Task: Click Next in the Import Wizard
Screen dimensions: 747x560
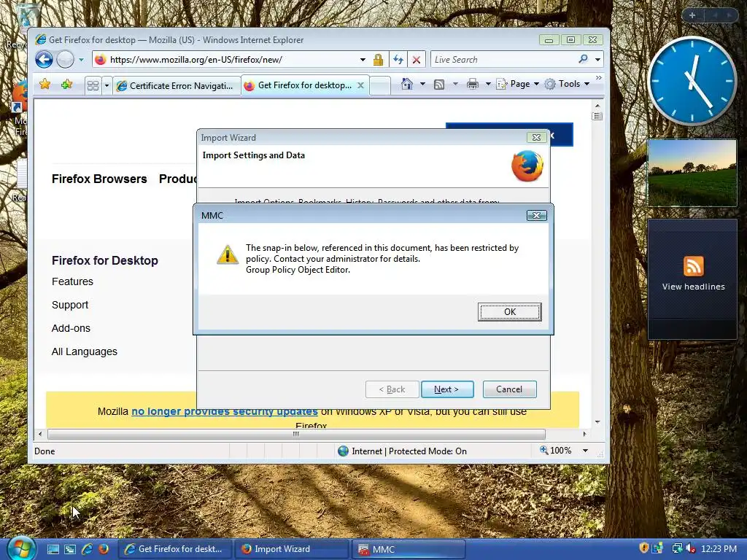Action: (x=447, y=389)
